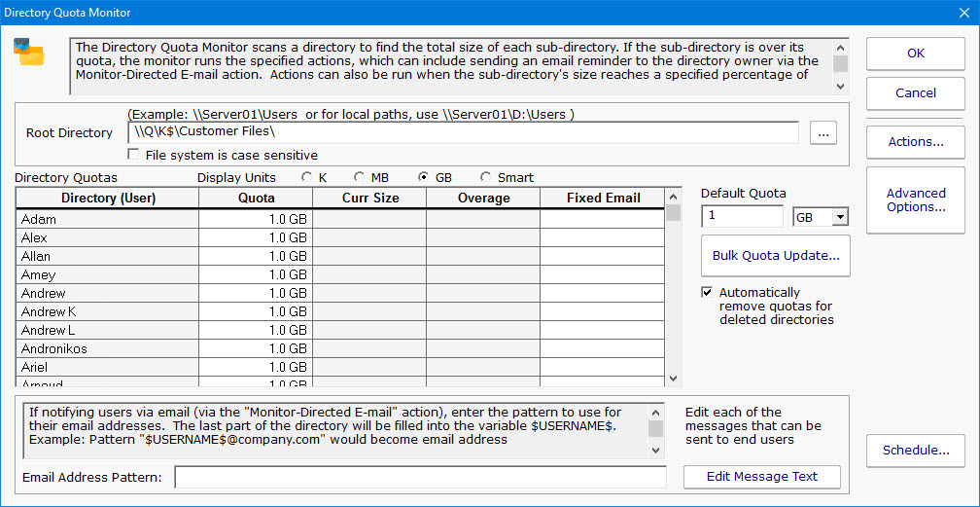The width and height of the screenshot is (980, 507).
Task: Select the K display units radio button
Action: click(308, 177)
